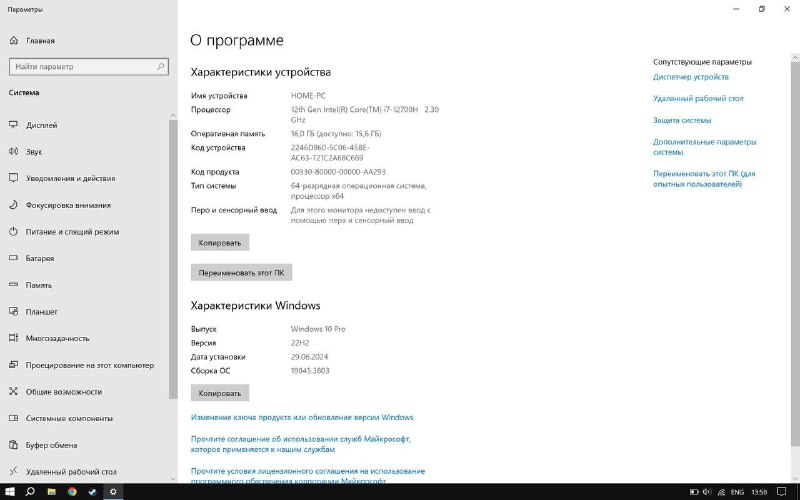Select the Settings gear taskbar icon
Screen dimensions: 800x500
[x=113, y=492]
